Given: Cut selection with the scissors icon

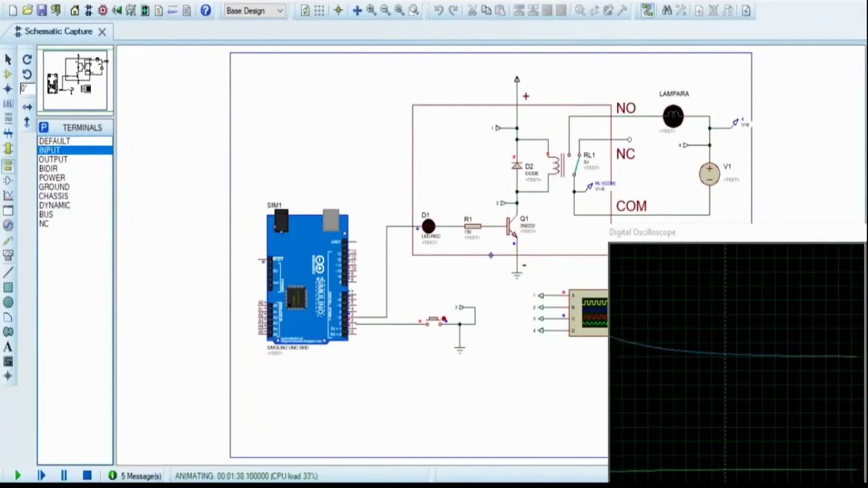Looking at the screenshot, I should (472, 11).
